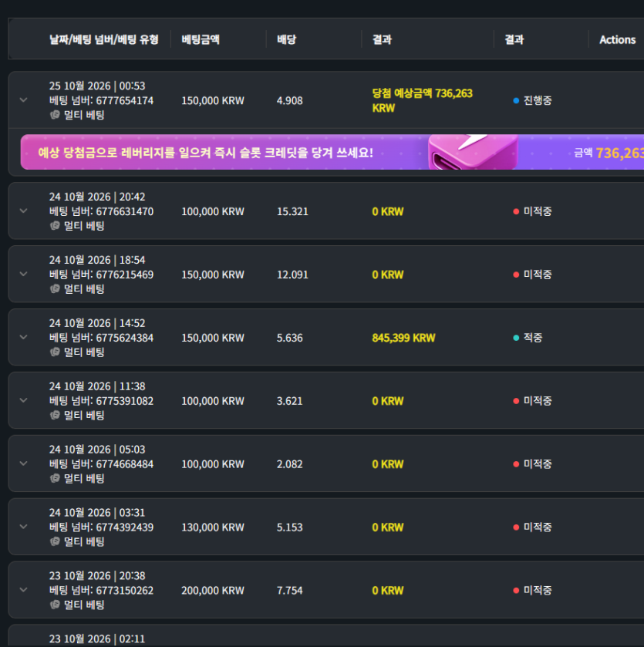Click date 24 10월 2026 | 05:03
The width and height of the screenshot is (644, 647).
[x=97, y=450]
